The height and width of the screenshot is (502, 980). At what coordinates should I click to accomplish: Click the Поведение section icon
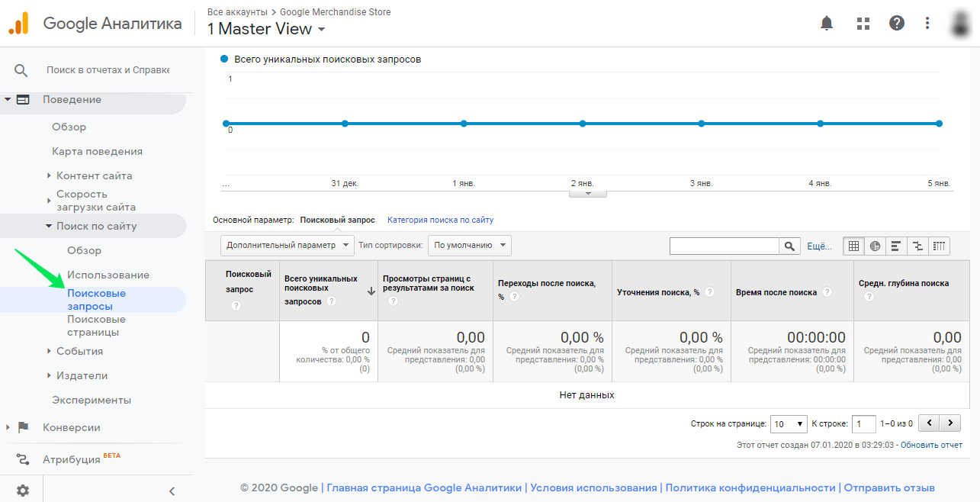(x=23, y=99)
